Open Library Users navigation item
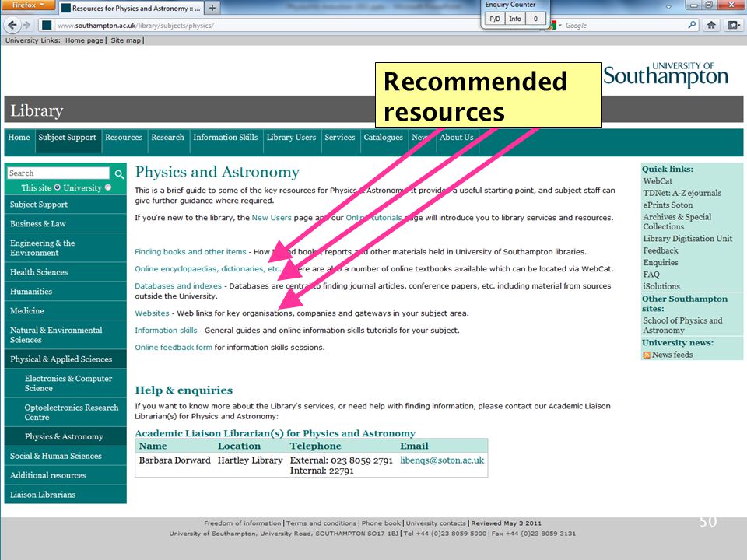The height and width of the screenshot is (560, 747). tap(291, 137)
